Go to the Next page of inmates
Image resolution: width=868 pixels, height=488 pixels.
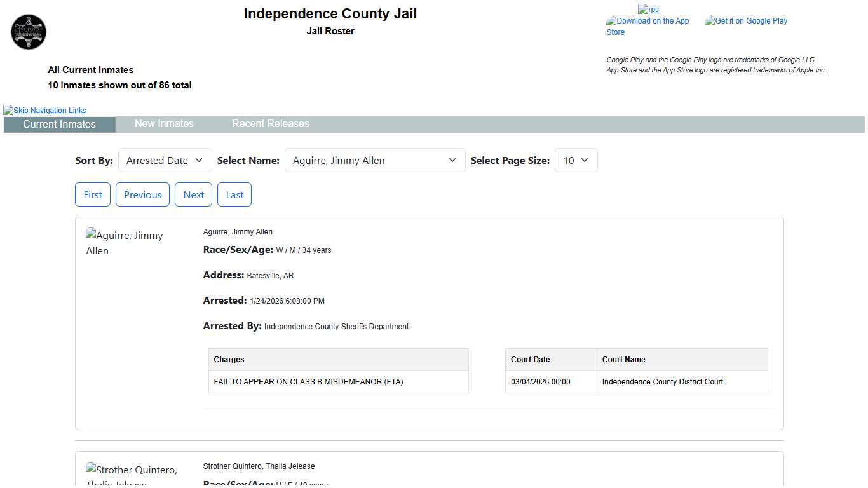(193, 195)
